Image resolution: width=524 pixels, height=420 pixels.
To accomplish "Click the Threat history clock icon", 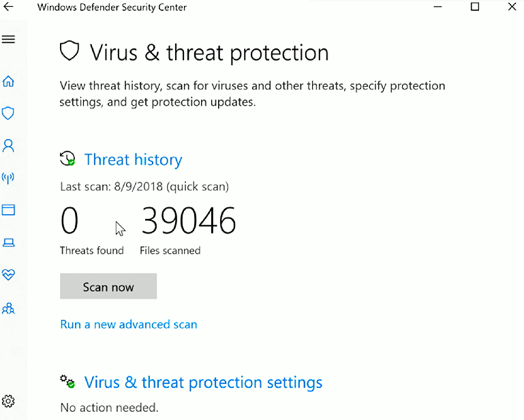I will point(67,158).
